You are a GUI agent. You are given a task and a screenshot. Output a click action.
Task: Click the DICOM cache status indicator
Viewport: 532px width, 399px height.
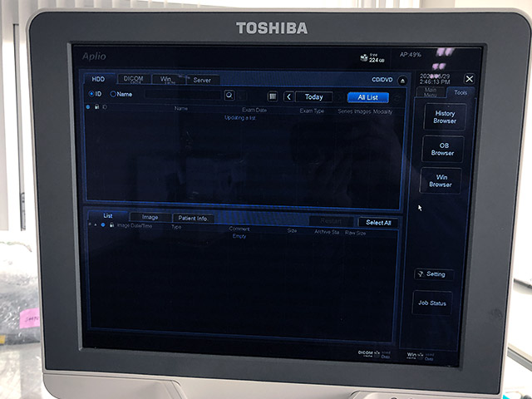(x=374, y=354)
